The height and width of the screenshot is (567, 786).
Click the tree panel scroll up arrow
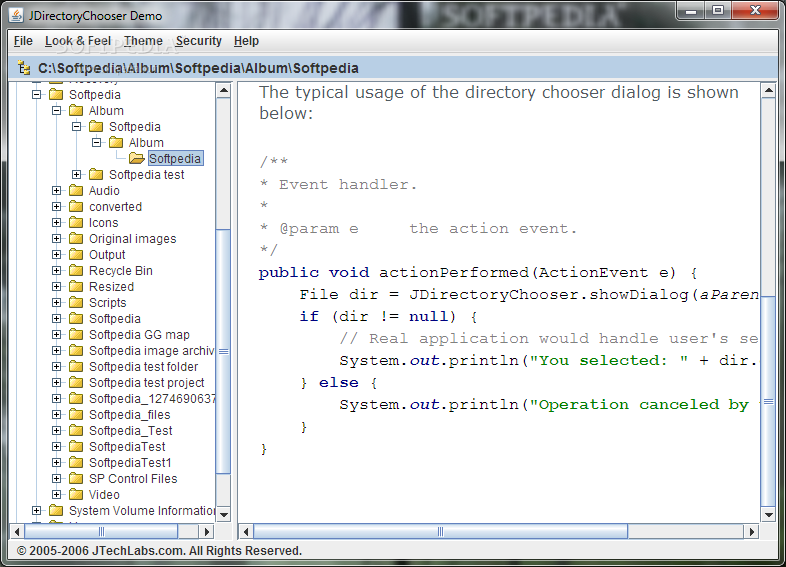[x=224, y=91]
